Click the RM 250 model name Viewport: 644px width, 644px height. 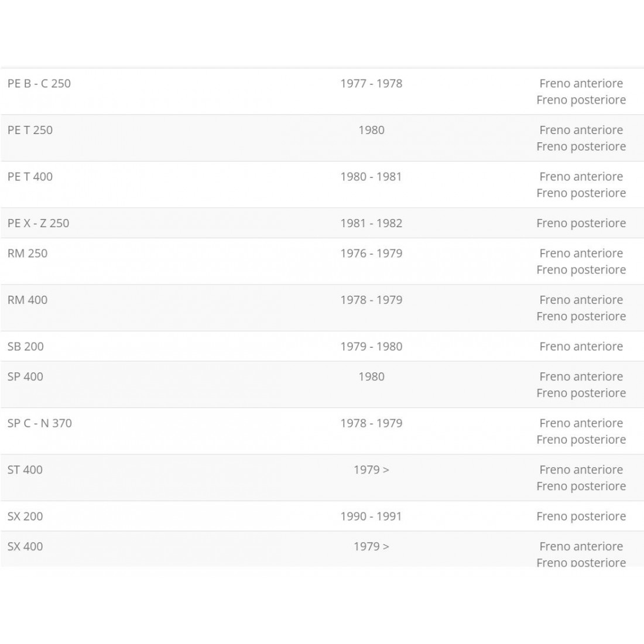click(x=28, y=254)
